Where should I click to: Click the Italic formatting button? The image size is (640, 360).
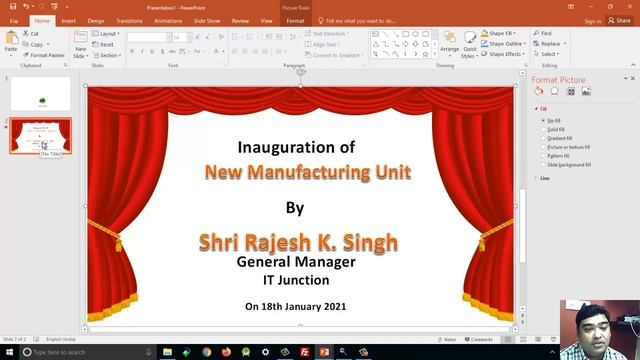point(142,51)
